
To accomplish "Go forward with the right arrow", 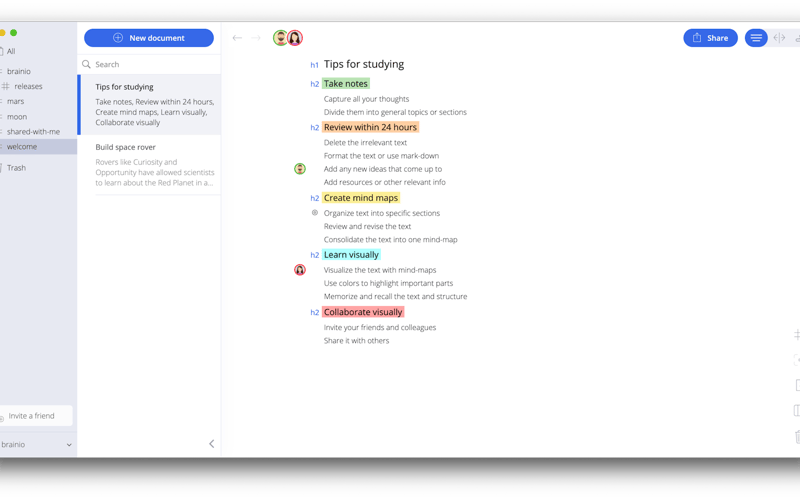I will pyautogui.click(x=256, y=38).
